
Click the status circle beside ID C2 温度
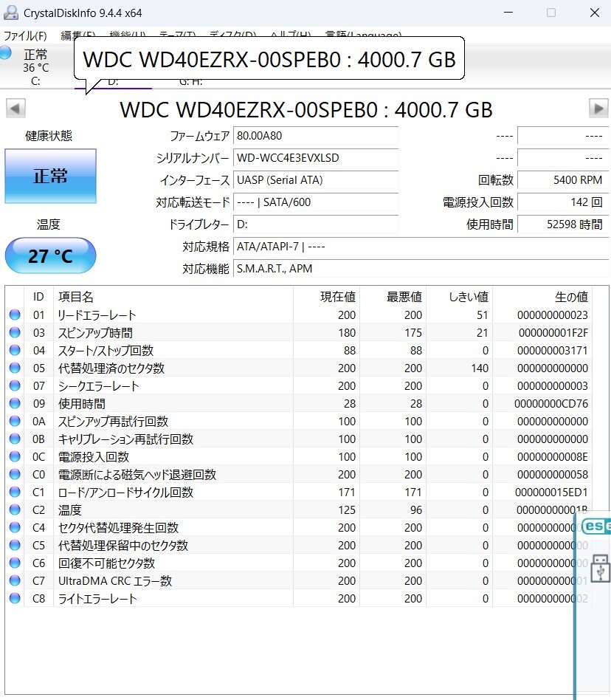coord(15,509)
